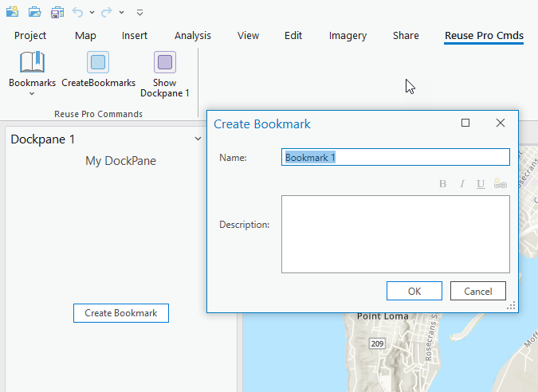Toggle bold formatting in description toolbar
Viewport: 538px width, 392px height.
(x=443, y=184)
